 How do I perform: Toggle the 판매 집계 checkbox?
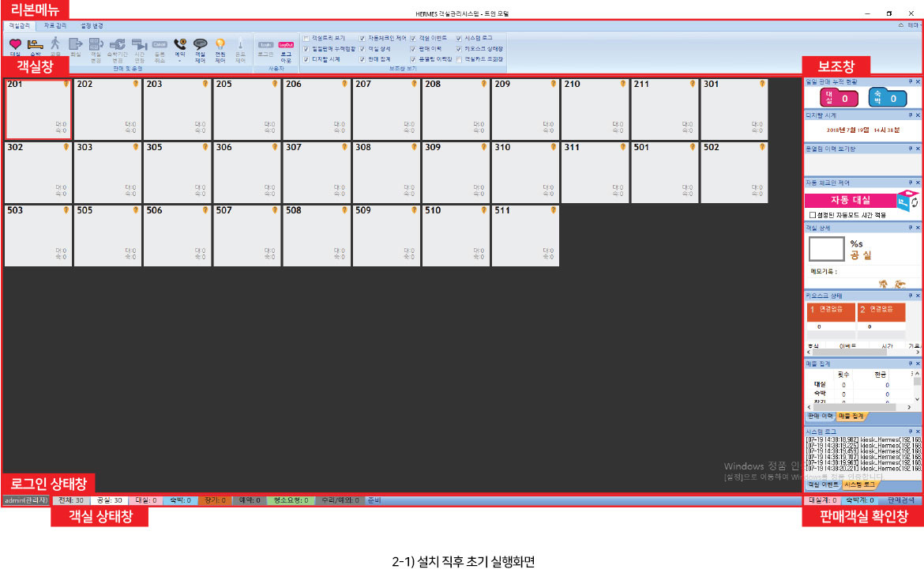[x=362, y=59]
